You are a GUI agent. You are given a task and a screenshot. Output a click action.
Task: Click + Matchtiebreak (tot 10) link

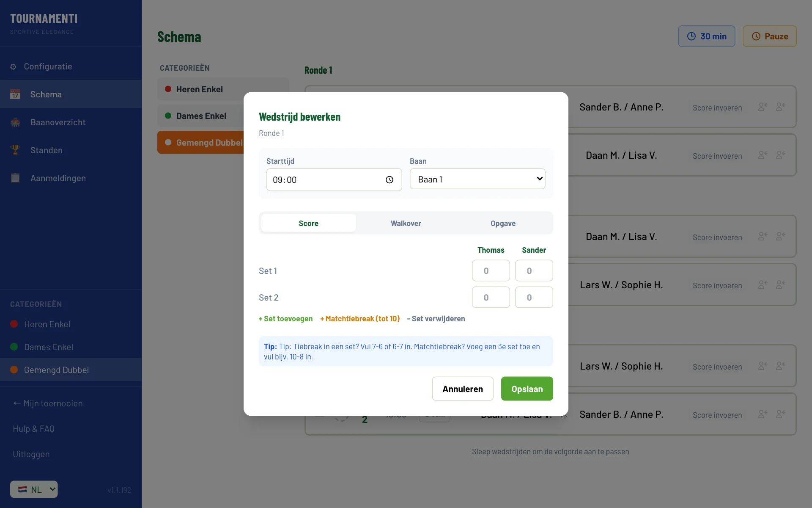(360, 319)
